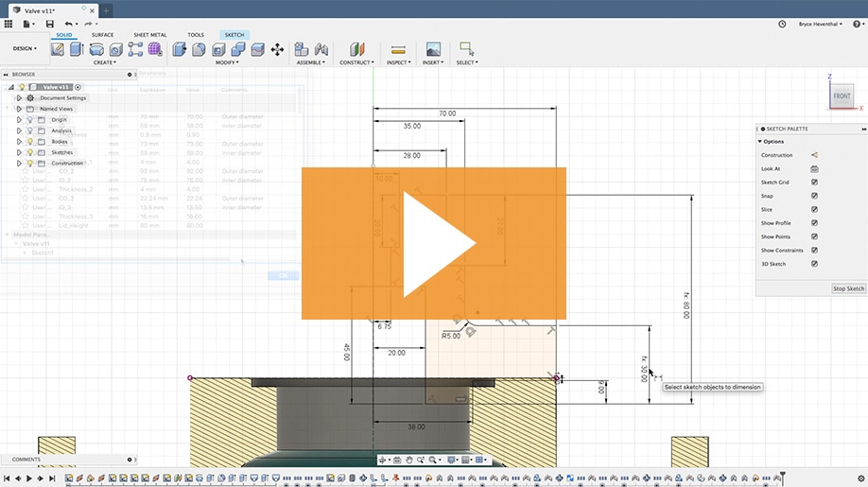
Task: Open the MODIFY dropdown menu
Action: pos(227,62)
